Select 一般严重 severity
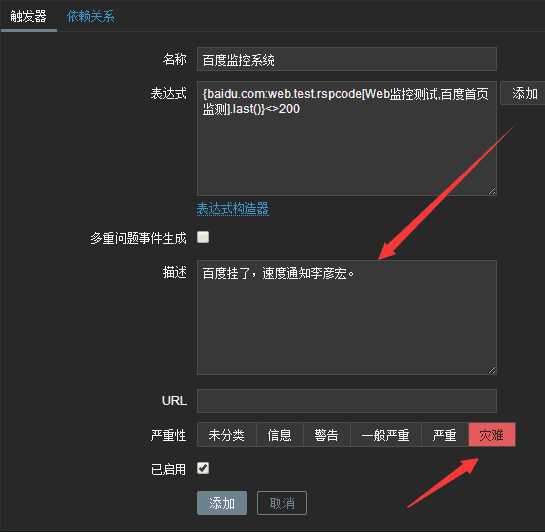The width and height of the screenshot is (545, 532). pos(386,435)
